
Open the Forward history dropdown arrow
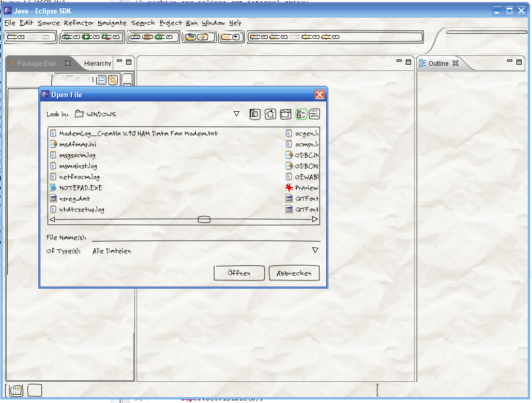[336, 37]
